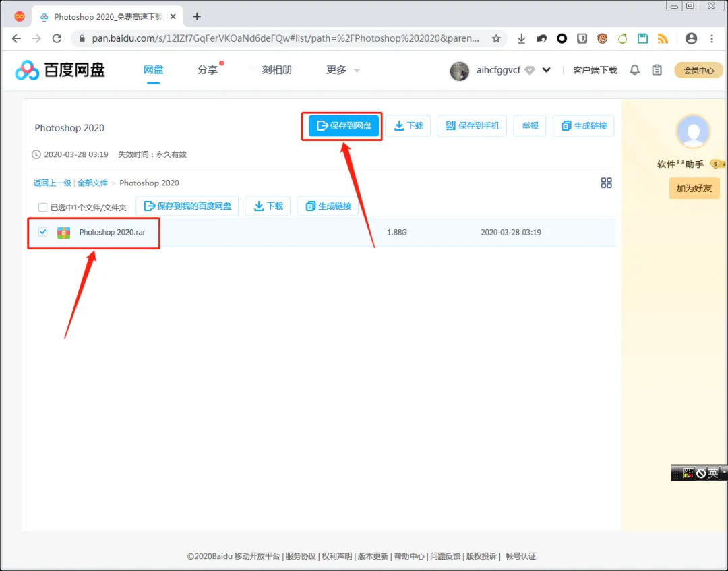Click the shield extension icon
The height and width of the screenshot is (571, 728).
coord(582,38)
